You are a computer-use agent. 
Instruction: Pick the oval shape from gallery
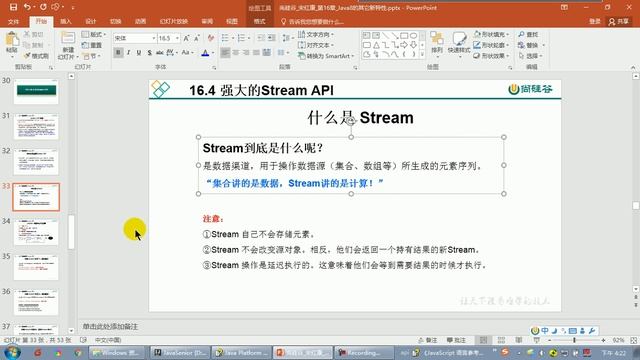point(413,36)
